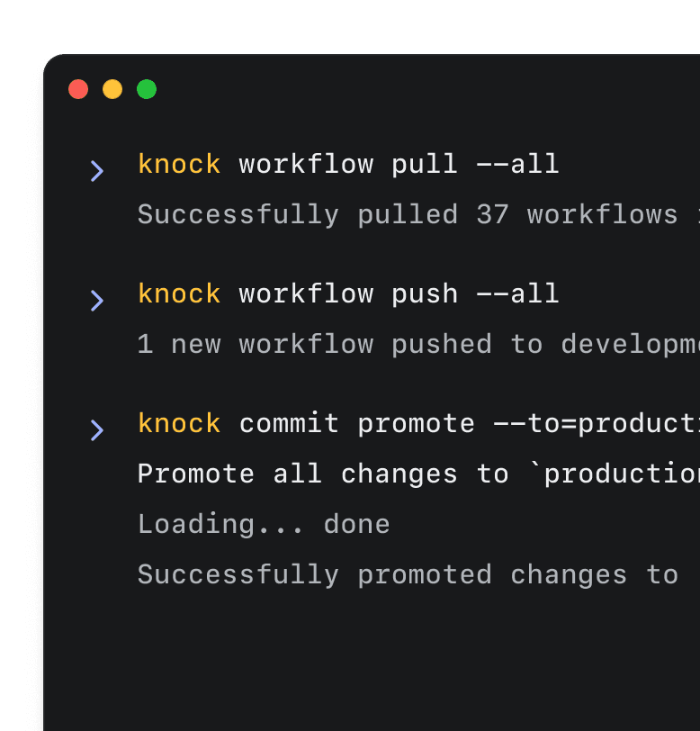Viewport: 700px width, 731px height.
Task: Click the word done after Loading
Action: tap(357, 524)
